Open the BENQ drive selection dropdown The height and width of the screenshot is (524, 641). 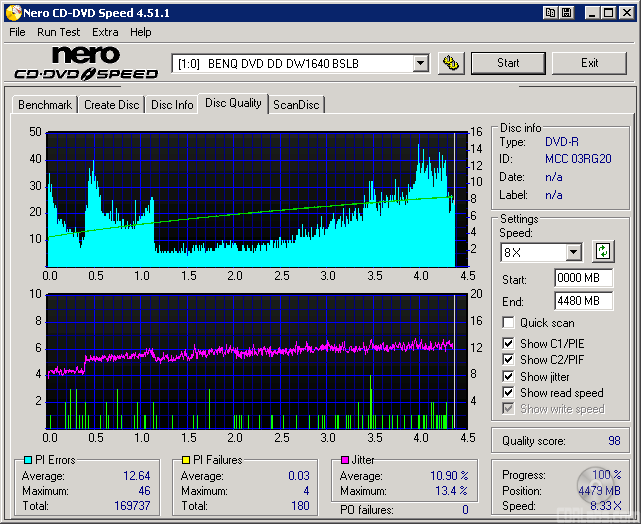pos(420,64)
